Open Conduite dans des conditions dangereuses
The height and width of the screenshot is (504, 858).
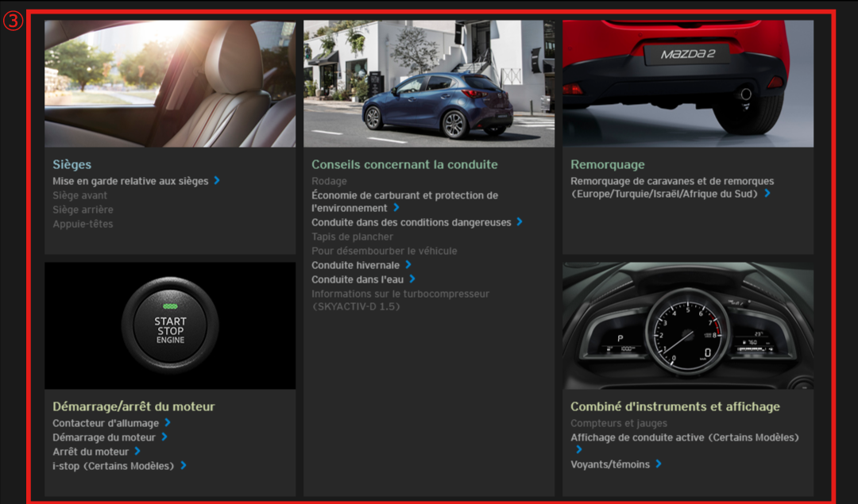click(x=411, y=222)
